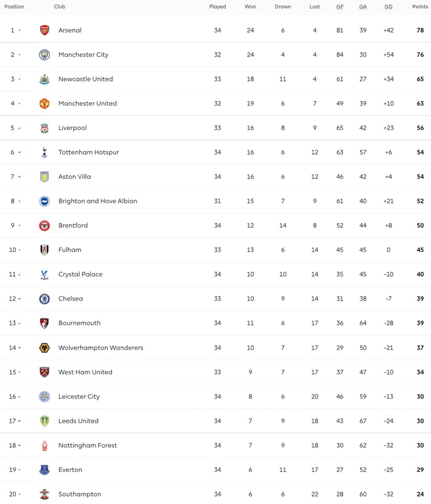Click the GA column header abbreviation

point(363,7)
